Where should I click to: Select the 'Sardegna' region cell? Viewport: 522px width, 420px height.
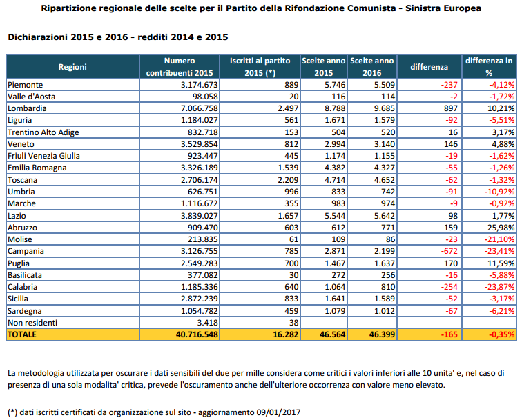(x=72, y=310)
